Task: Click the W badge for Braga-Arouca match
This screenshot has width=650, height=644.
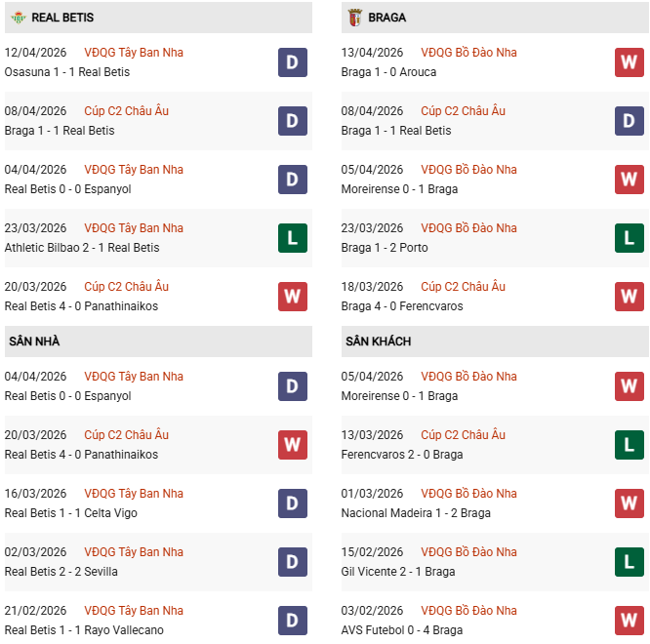Action: tap(629, 62)
